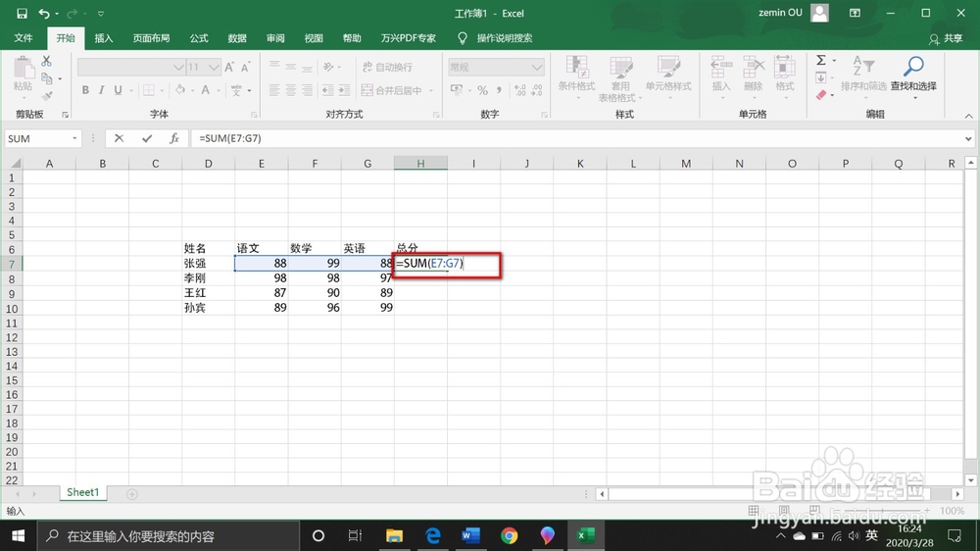This screenshot has height=551, width=980.
Task: Open the font size dropdown
Action: click(x=214, y=67)
